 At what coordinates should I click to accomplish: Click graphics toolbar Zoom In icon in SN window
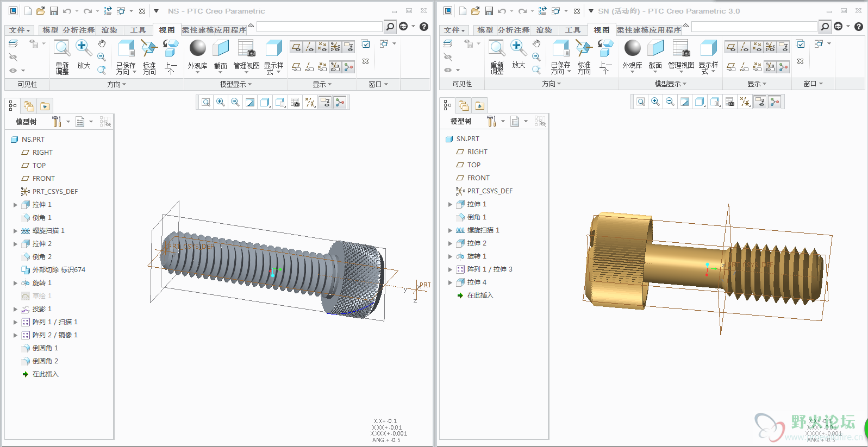click(655, 102)
